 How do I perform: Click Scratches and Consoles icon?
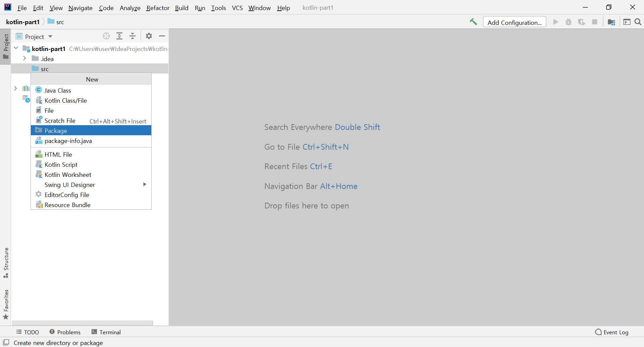click(26, 99)
